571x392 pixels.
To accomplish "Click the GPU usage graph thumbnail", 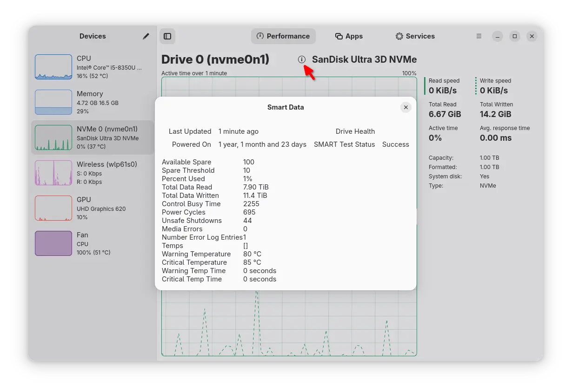I will 53,208.
